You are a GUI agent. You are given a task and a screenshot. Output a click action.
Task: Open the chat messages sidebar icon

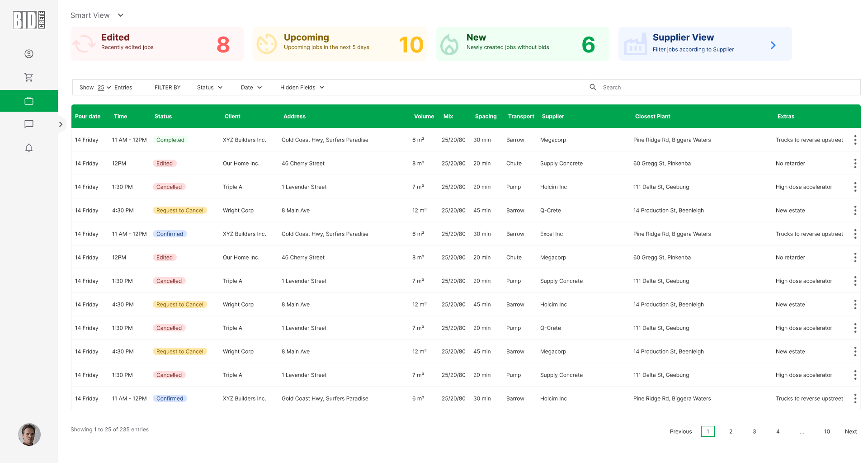[29, 124]
